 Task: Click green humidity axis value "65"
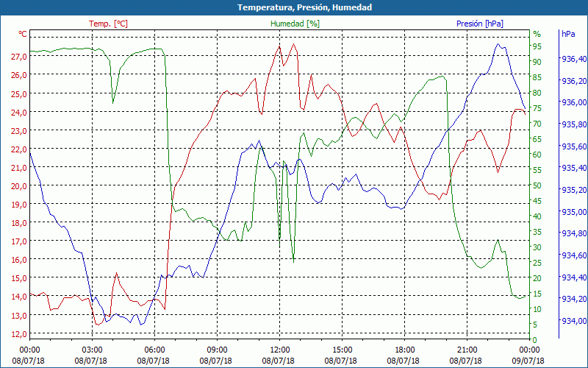537,139
